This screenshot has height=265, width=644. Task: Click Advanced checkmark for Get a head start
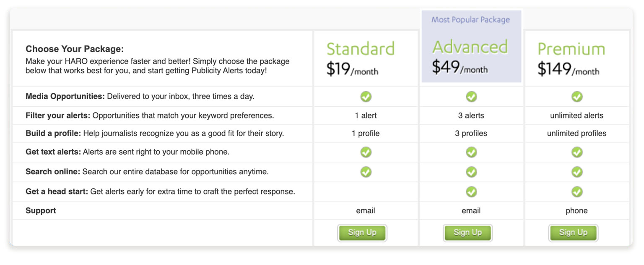click(472, 192)
